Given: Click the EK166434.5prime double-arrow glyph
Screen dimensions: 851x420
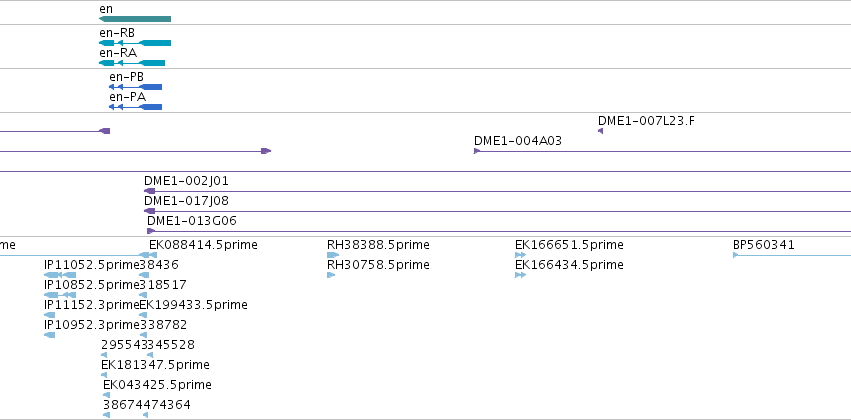Looking at the screenshot, I should point(520,275).
